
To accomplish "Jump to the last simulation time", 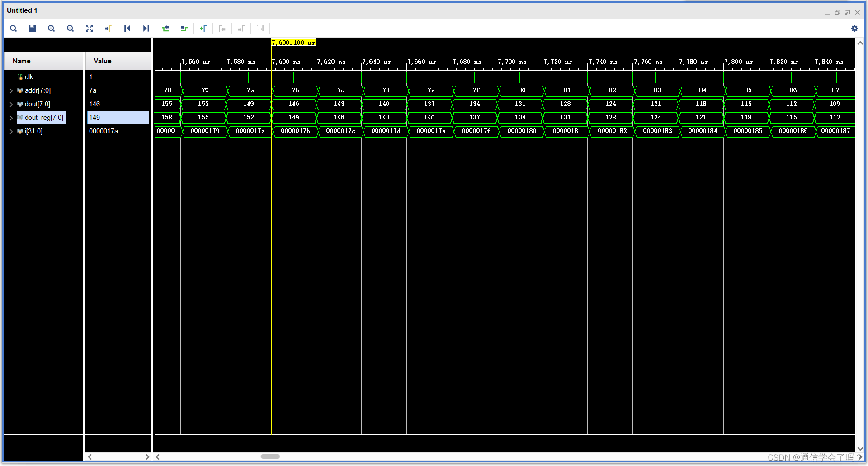I will click(x=146, y=29).
